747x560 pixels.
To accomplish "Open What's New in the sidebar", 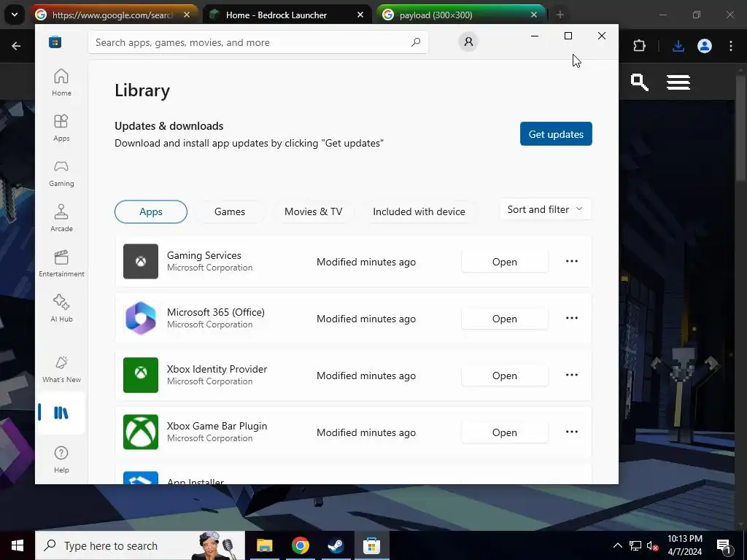I will click(x=61, y=369).
